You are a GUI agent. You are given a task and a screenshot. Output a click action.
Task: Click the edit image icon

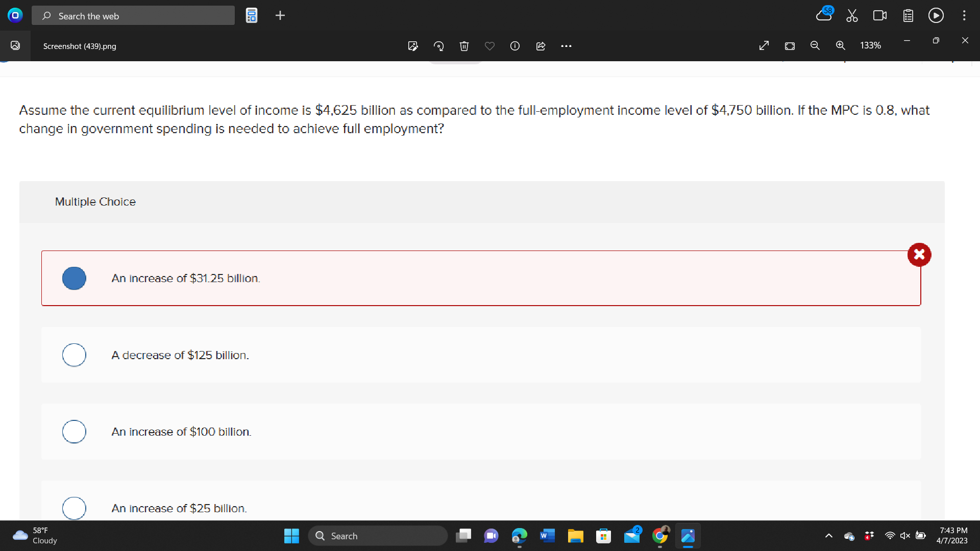point(413,46)
